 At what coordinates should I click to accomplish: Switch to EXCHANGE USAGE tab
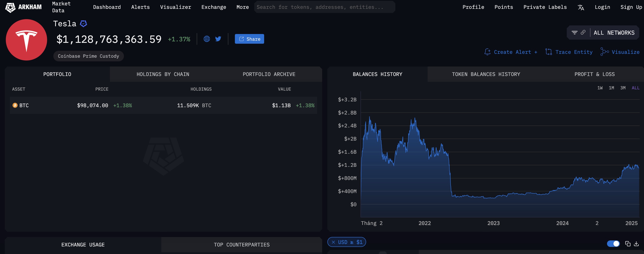(x=83, y=245)
